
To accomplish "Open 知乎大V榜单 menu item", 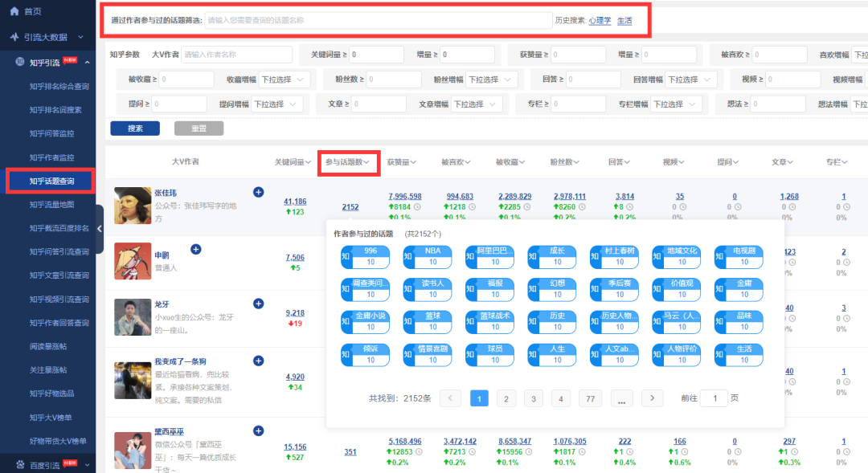I will point(51,417).
